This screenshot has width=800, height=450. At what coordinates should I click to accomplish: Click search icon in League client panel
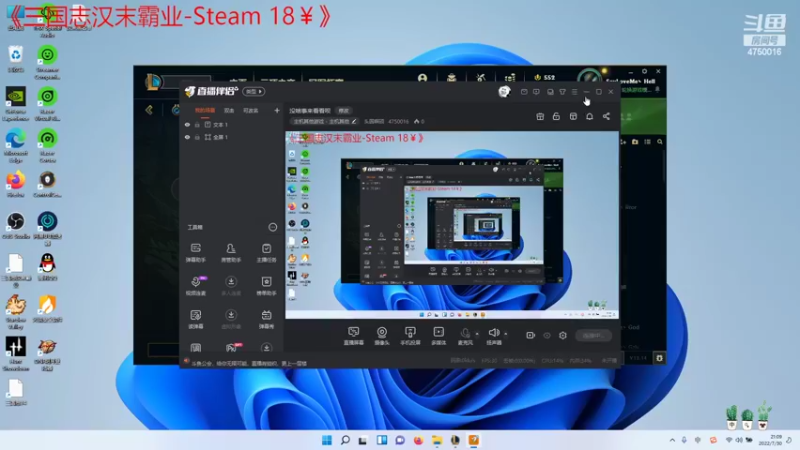[x=660, y=142]
